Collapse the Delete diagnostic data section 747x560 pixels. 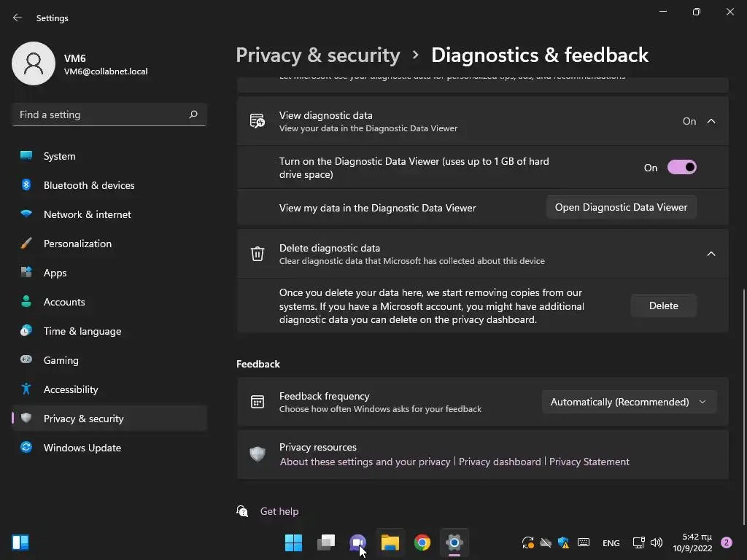pos(711,254)
